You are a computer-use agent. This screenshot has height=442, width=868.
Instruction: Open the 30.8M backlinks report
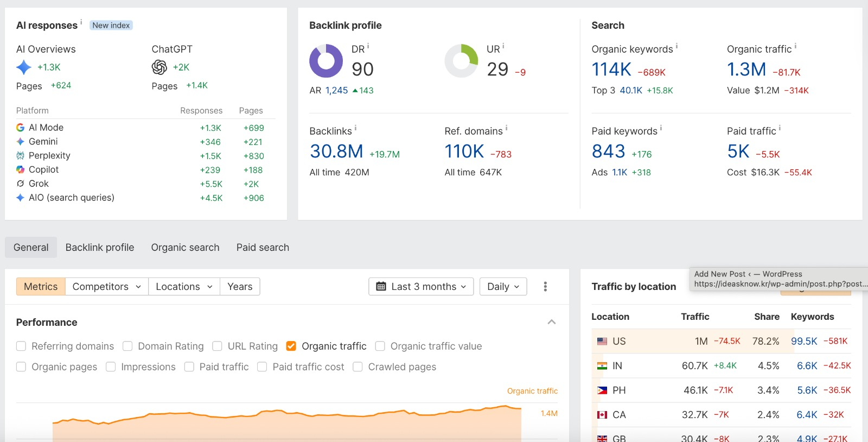click(336, 151)
